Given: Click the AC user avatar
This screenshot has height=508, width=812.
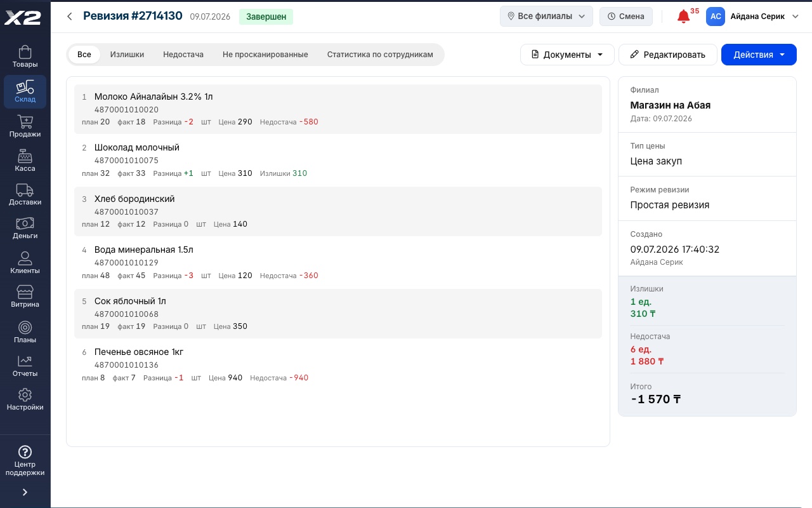Looking at the screenshot, I should [x=716, y=17].
